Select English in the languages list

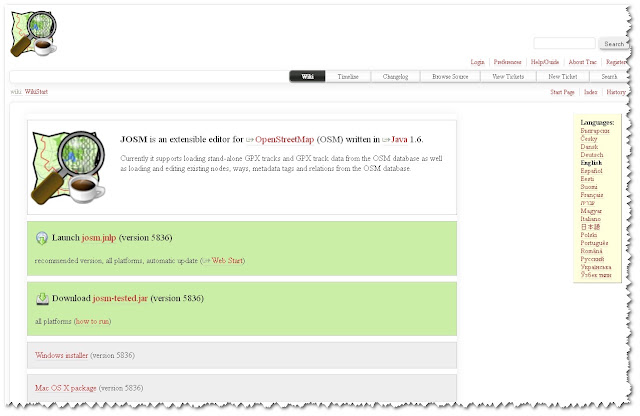tap(591, 162)
